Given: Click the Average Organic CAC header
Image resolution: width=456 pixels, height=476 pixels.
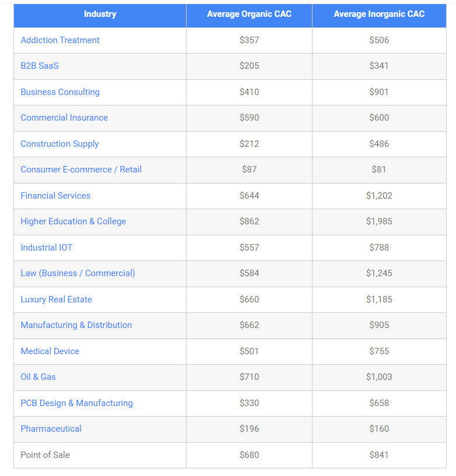Looking at the screenshot, I should pos(249,14).
